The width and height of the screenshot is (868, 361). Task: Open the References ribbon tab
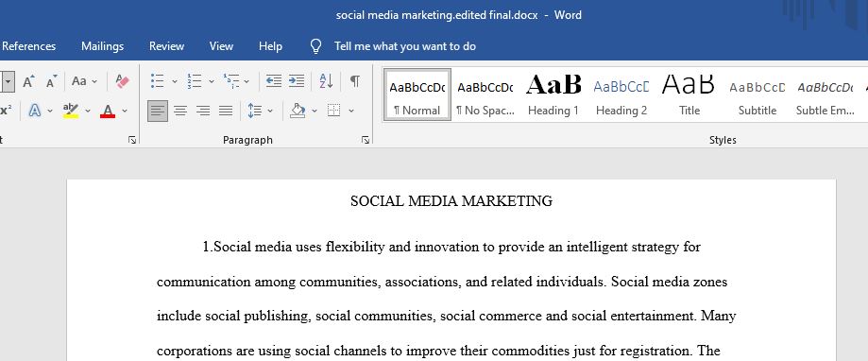tap(28, 46)
